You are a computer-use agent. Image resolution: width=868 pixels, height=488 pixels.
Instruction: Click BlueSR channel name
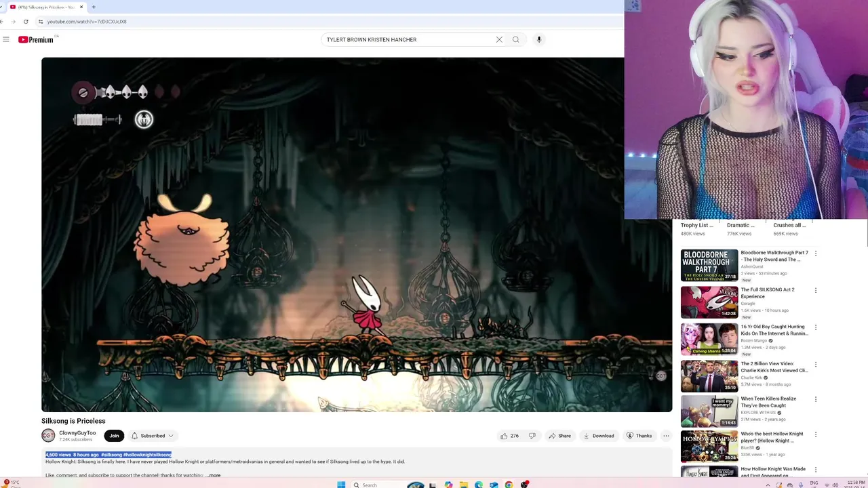click(x=747, y=448)
